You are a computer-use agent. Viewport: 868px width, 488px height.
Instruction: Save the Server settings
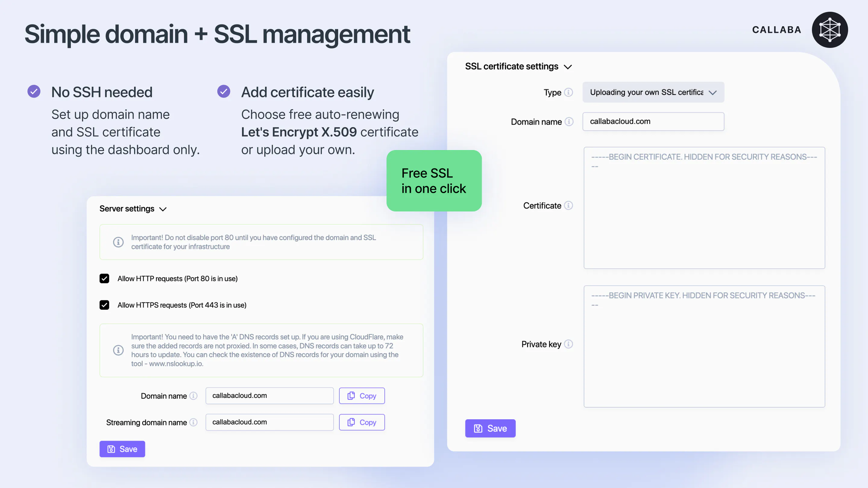coord(122,449)
